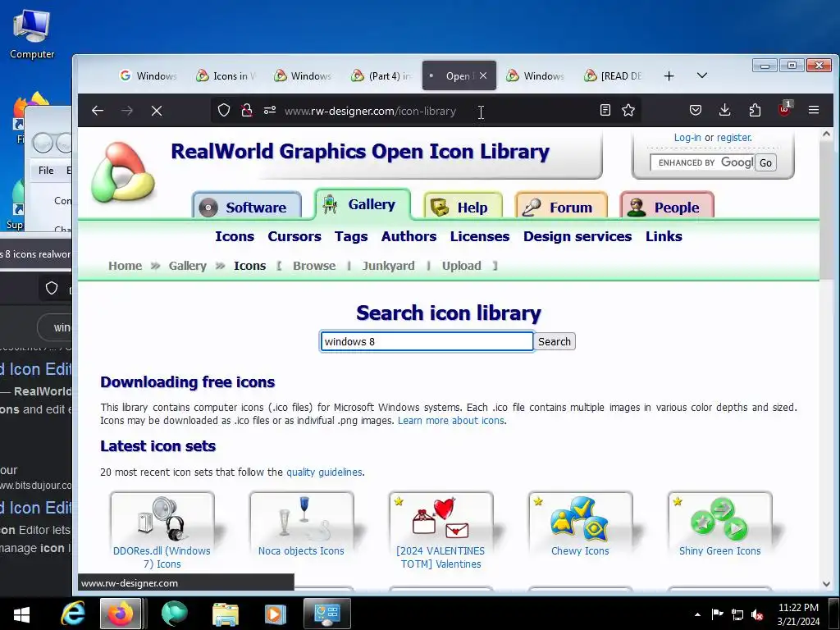
Task: Click the uBlock Origin shield icon
Action: coord(784,109)
